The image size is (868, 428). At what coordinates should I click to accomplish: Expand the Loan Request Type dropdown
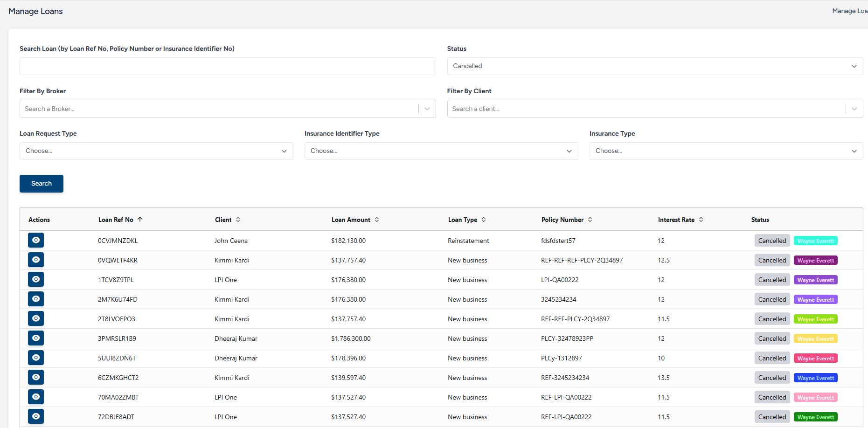[156, 151]
